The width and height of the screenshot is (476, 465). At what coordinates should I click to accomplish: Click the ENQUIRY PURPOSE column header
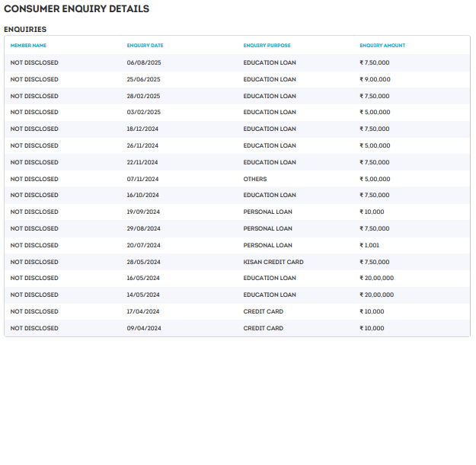[267, 46]
